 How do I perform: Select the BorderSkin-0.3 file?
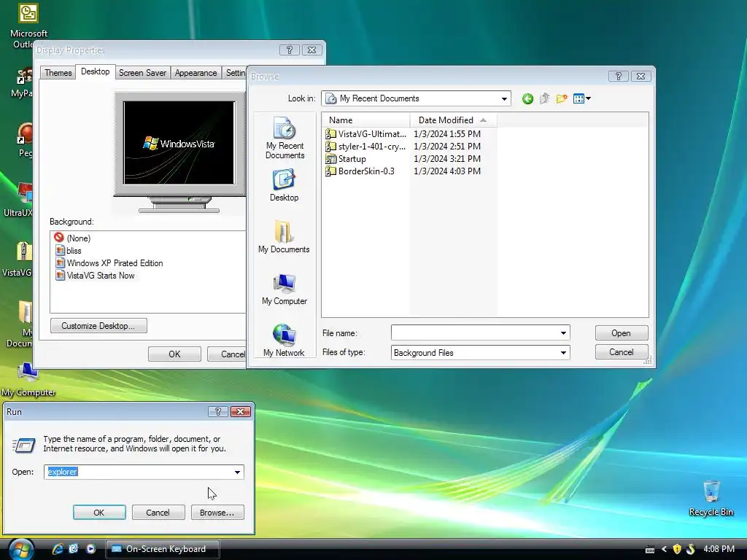360,171
